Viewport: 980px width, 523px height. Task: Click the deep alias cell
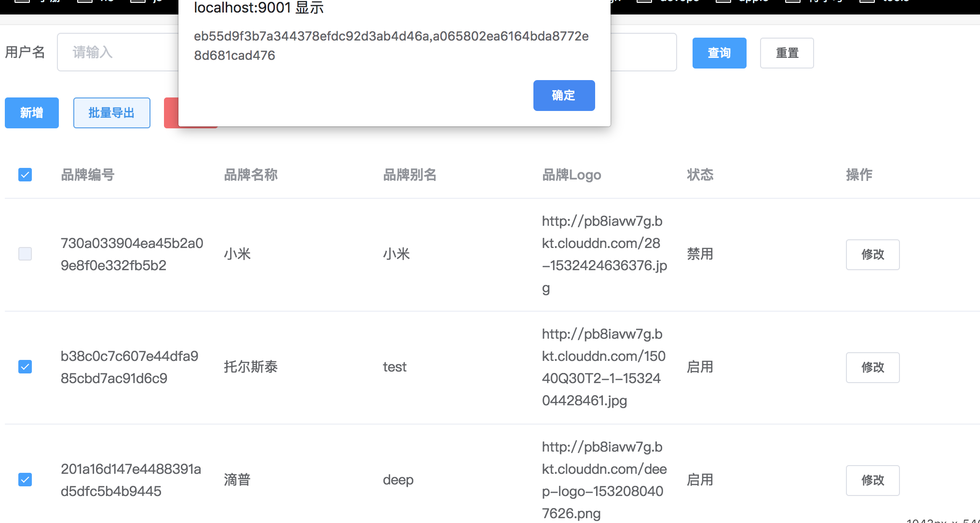pyautogui.click(x=398, y=480)
